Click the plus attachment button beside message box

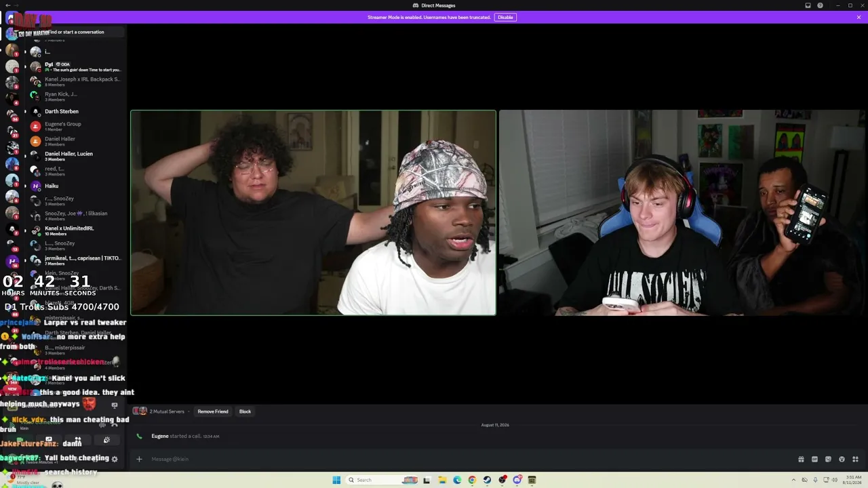point(139,459)
